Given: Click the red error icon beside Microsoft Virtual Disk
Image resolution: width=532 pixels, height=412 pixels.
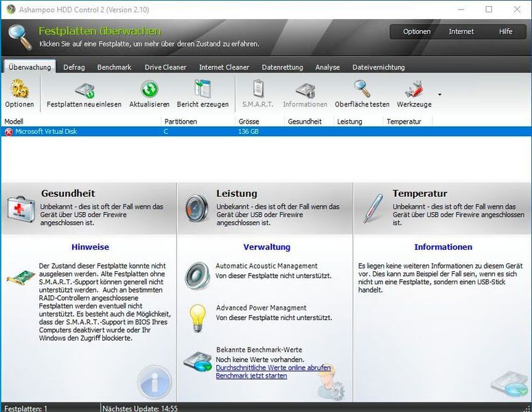Looking at the screenshot, I should [x=9, y=132].
